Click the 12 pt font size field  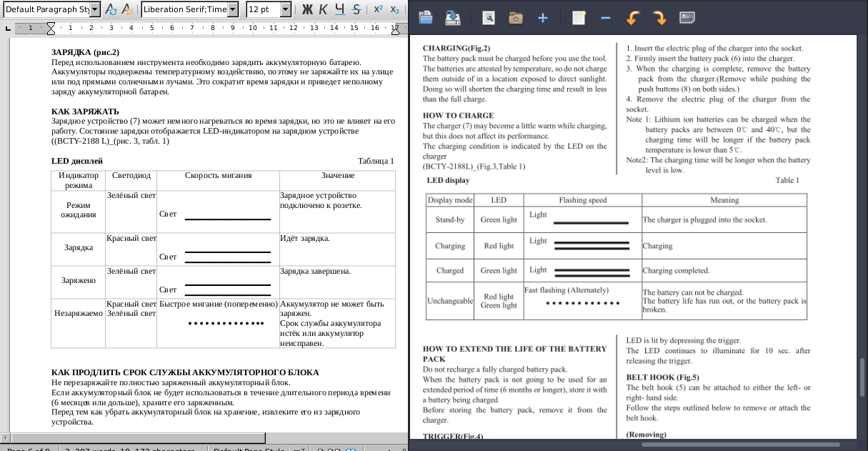(263, 10)
